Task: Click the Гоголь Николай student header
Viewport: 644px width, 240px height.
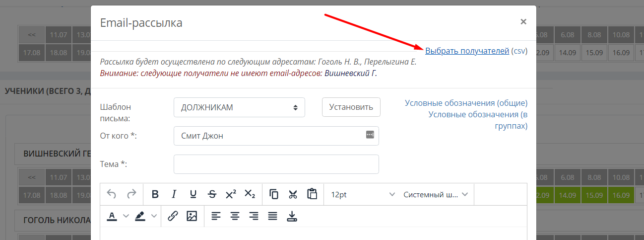Action: [57, 220]
